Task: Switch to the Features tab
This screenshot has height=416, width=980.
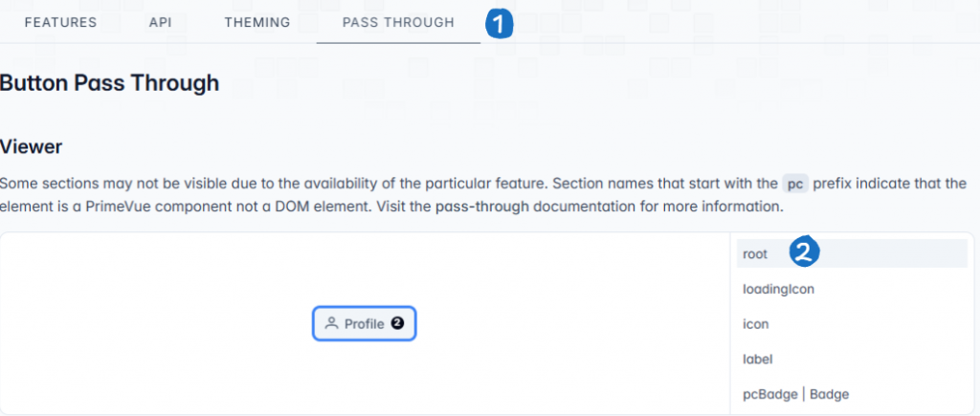Action: tap(60, 22)
